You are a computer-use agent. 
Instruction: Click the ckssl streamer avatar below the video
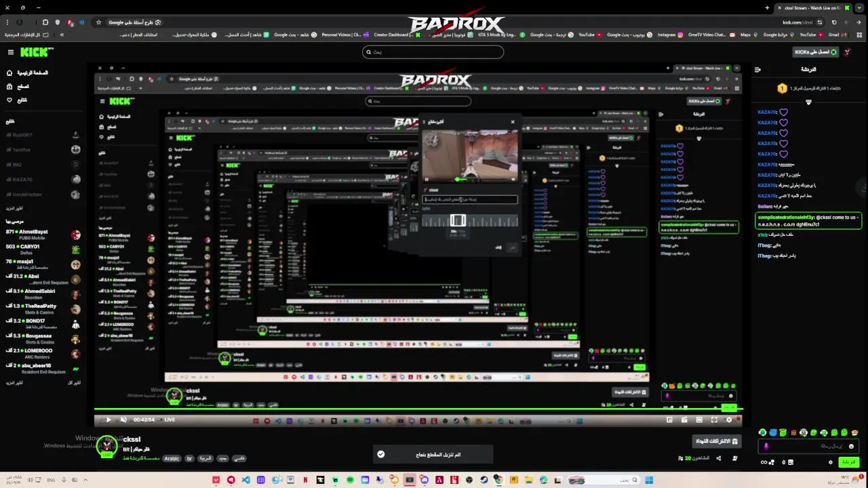click(x=106, y=445)
